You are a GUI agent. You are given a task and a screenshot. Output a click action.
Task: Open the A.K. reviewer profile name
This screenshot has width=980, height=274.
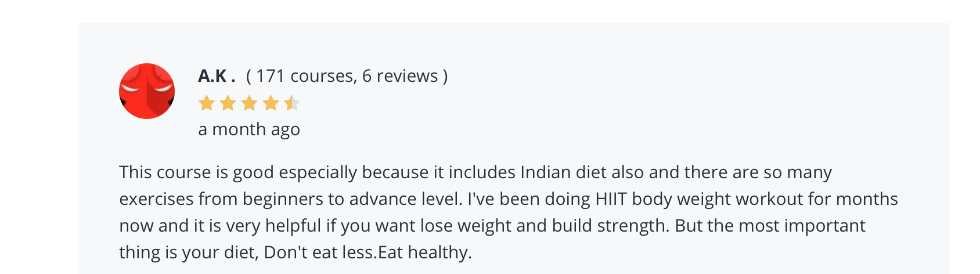[x=217, y=76]
